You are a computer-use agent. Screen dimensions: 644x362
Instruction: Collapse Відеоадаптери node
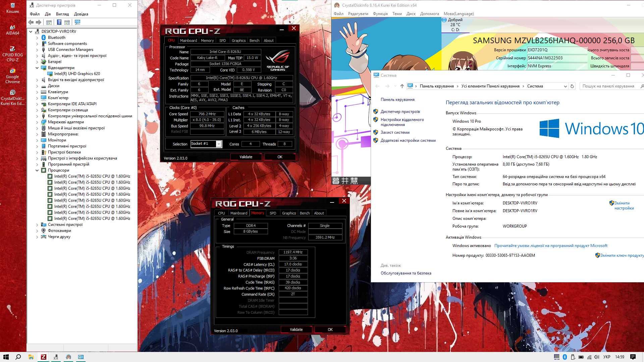point(37,68)
